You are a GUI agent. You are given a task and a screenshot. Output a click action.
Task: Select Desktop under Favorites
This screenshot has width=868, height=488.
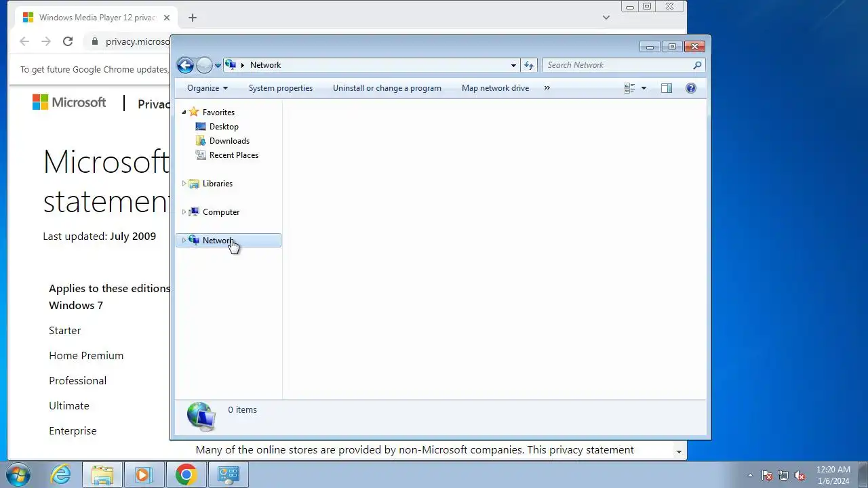224,127
